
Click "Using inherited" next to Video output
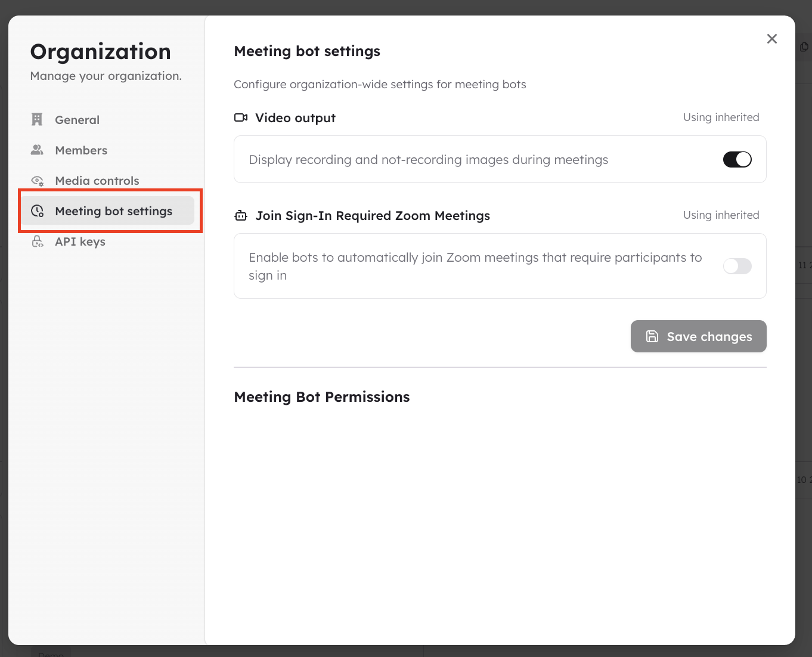tap(721, 117)
